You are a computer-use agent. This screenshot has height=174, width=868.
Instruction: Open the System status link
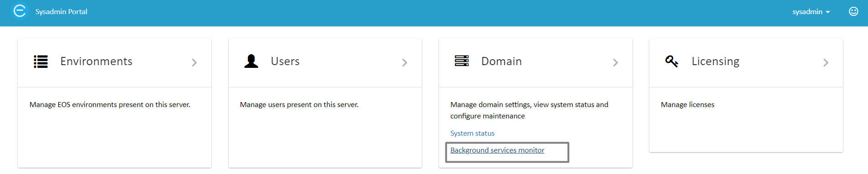(x=472, y=133)
